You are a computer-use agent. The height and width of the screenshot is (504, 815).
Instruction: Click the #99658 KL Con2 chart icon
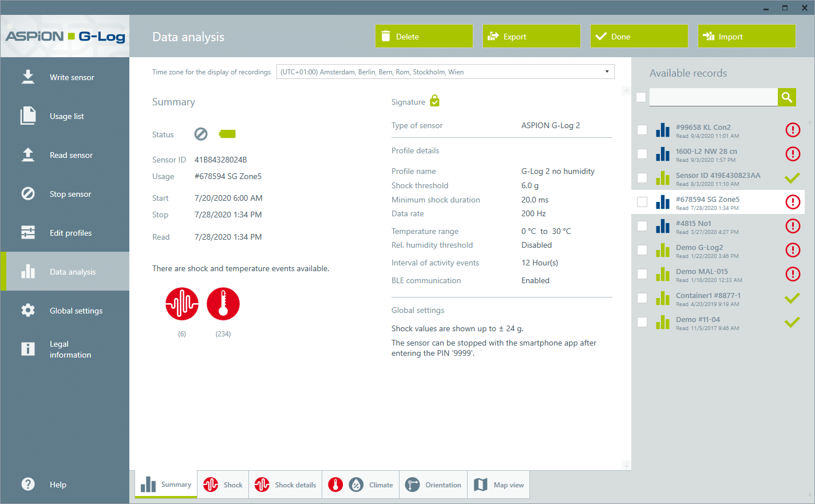[663, 130]
